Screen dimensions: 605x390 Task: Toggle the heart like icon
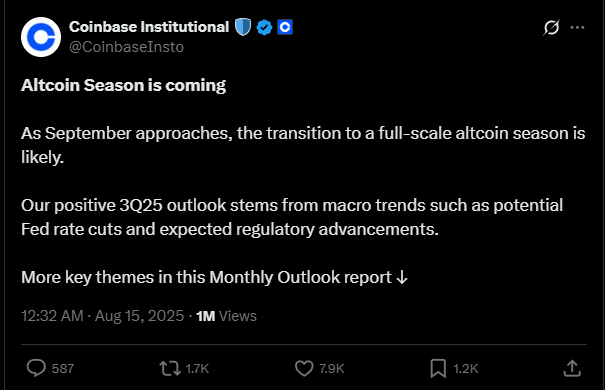pos(304,368)
